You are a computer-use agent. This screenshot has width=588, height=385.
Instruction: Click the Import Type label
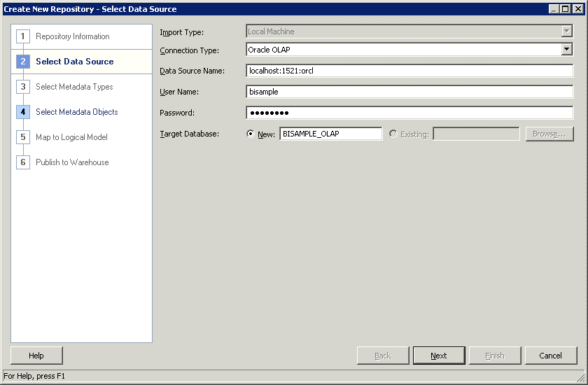(x=181, y=32)
